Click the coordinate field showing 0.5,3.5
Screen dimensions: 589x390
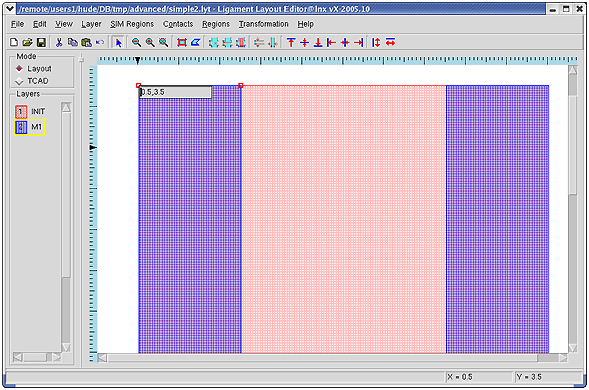(175, 92)
